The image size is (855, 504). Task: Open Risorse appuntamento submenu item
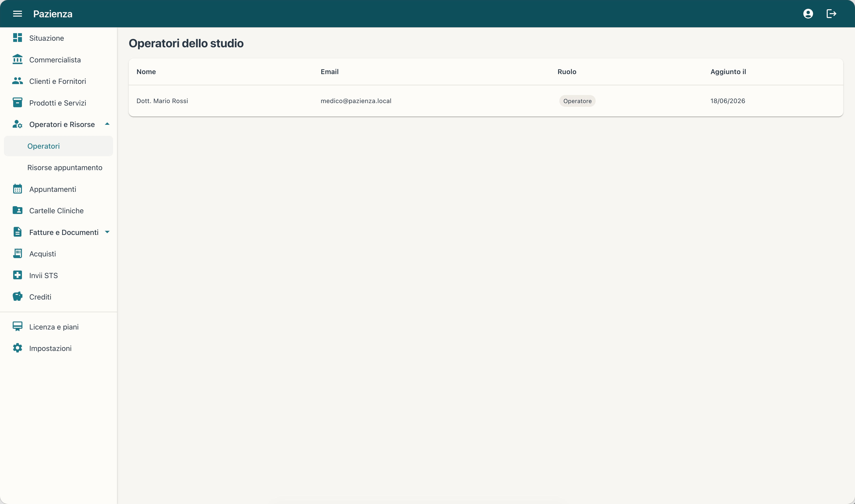coord(58,167)
